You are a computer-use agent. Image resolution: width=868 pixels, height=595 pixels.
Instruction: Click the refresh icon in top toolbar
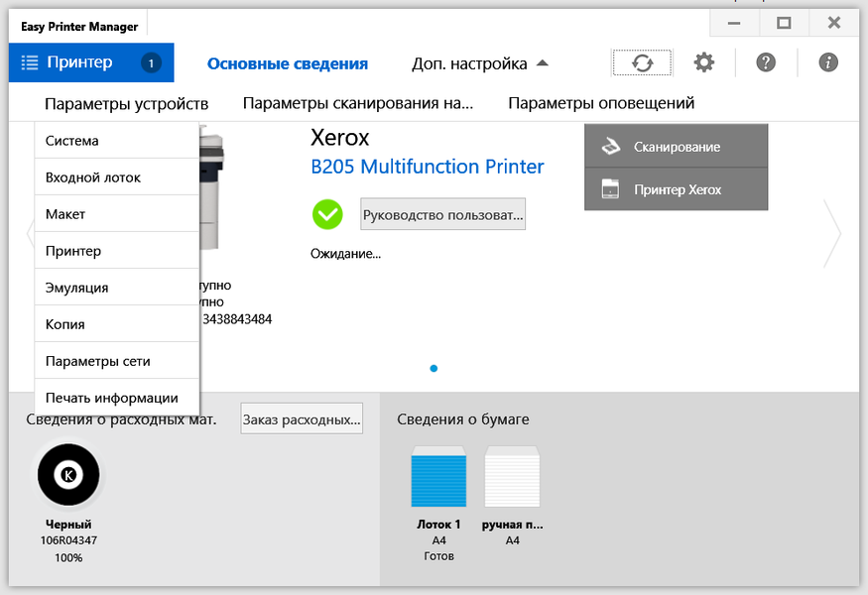point(642,62)
